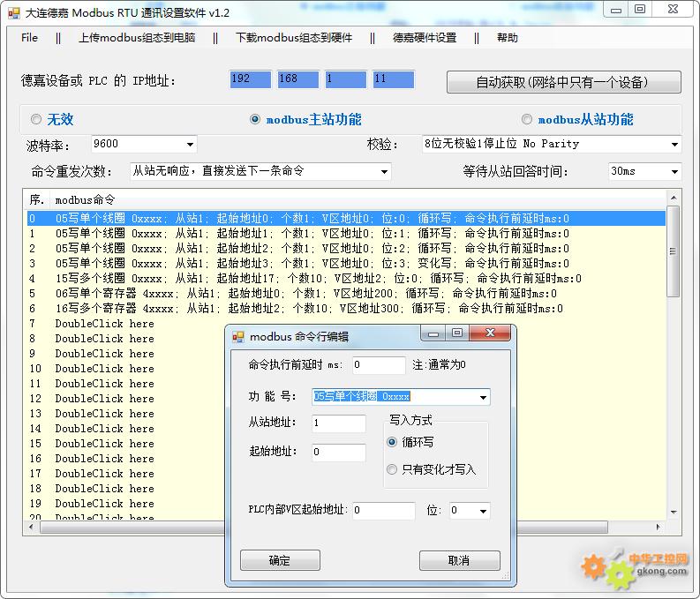Image resolution: width=700 pixels, height=599 pixels.
Task: Click IP address field 192
Action: pos(250,79)
